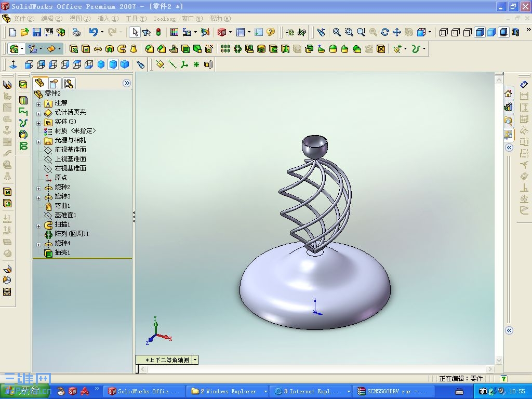The image size is (532, 399).
Task: Expand the 旋转2 feature
Action: pos(38,189)
